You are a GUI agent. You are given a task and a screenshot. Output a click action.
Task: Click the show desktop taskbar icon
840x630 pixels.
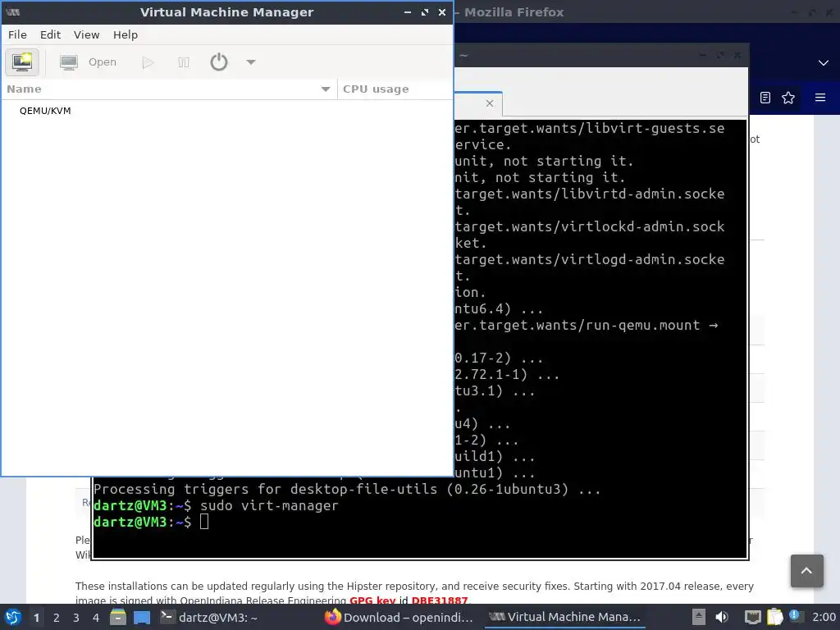142,618
